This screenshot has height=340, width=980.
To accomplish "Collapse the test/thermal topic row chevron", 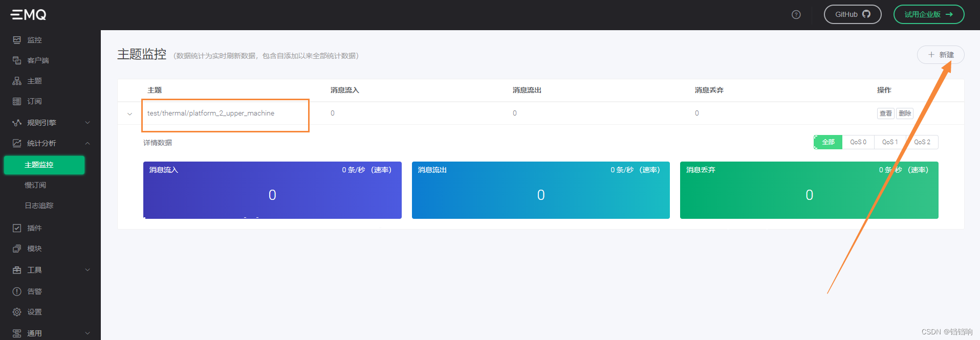I will (x=129, y=114).
